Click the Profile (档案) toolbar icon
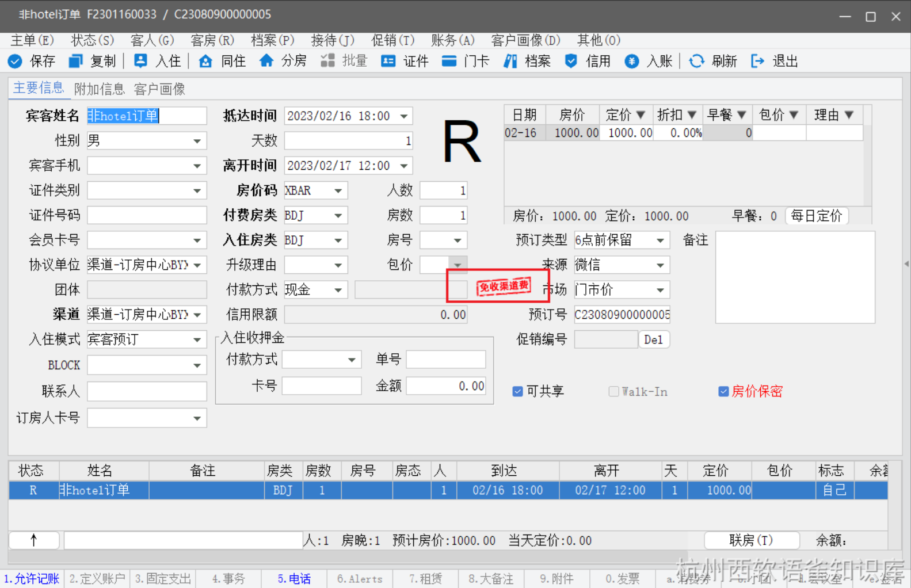 pos(510,61)
